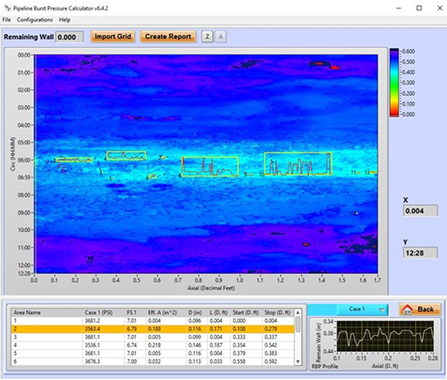Screen dimensions: 447x380
Task: Go Back using the Back button
Action: pyautogui.click(x=420, y=309)
